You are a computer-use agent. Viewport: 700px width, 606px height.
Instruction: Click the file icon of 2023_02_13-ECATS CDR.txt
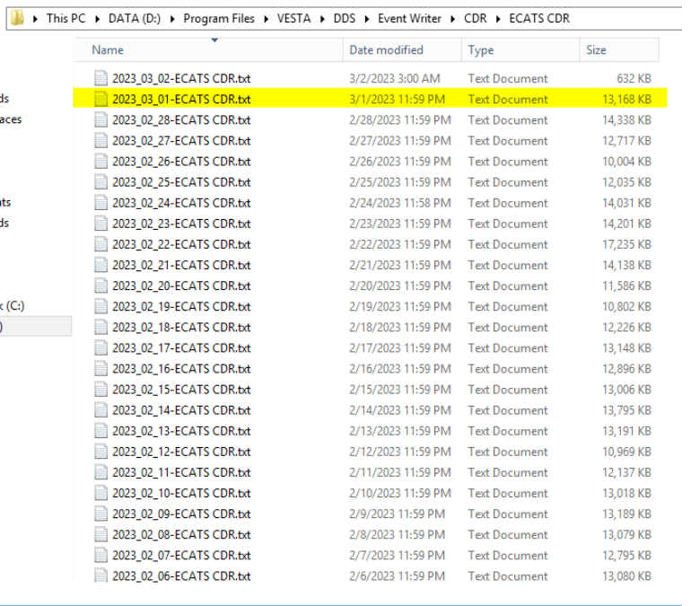[101, 431]
